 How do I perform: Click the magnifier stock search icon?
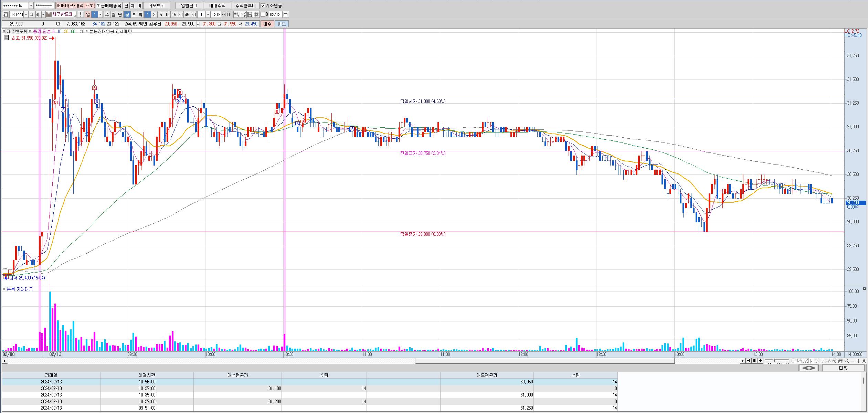coord(32,14)
